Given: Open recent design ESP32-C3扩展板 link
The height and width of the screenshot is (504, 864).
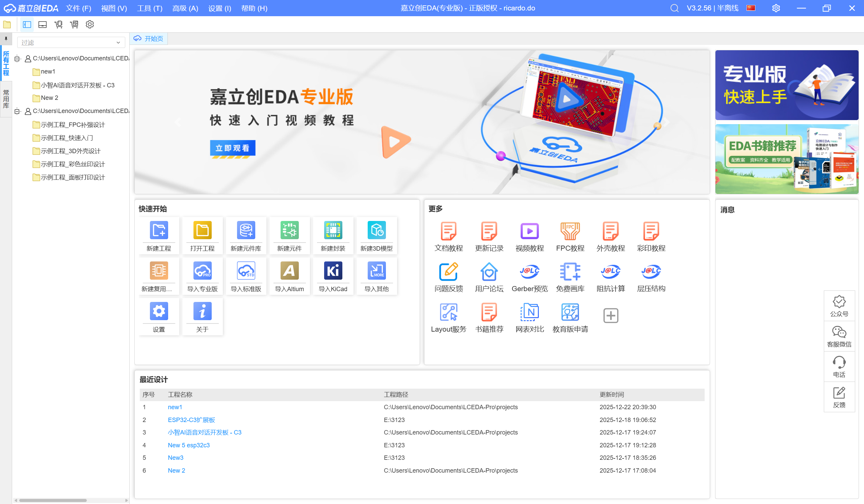Looking at the screenshot, I should 191,420.
